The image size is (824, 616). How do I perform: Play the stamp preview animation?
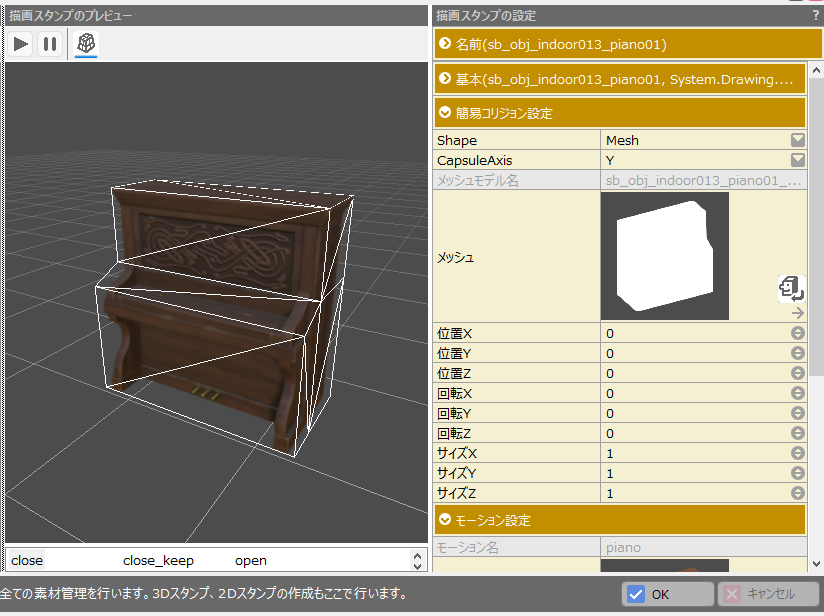coord(20,44)
